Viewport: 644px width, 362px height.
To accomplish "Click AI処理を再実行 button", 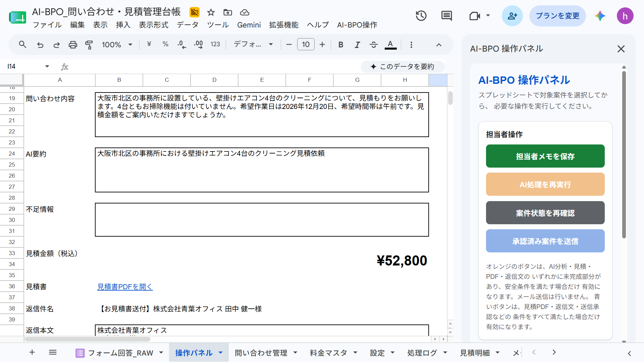I will (x=545, y=184).
